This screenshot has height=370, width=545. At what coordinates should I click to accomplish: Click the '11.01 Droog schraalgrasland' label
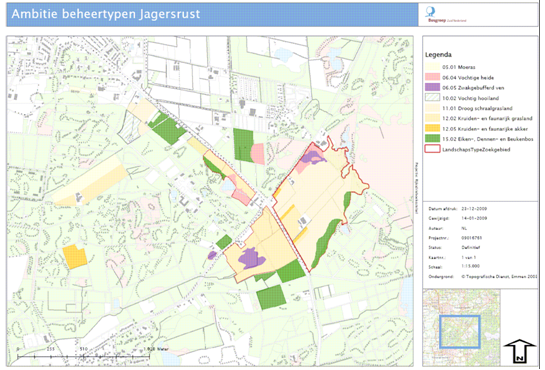click(477, 108)
